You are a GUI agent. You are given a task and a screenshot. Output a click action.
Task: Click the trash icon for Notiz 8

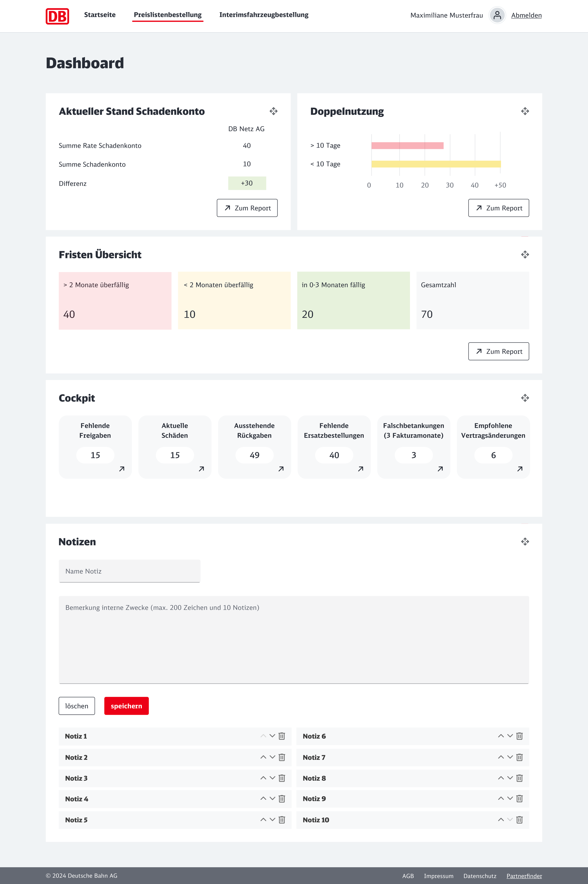click(519, 778)
